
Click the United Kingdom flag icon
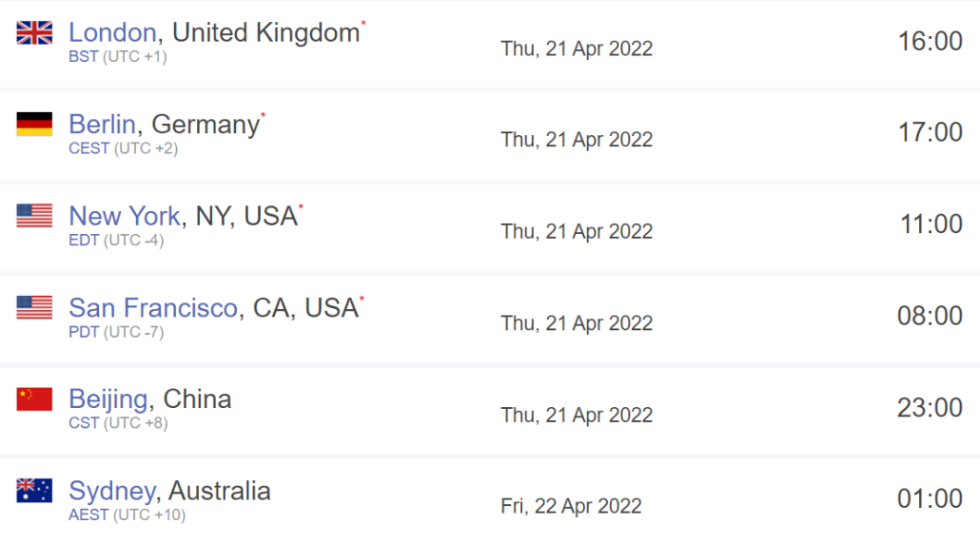point(34,32)
